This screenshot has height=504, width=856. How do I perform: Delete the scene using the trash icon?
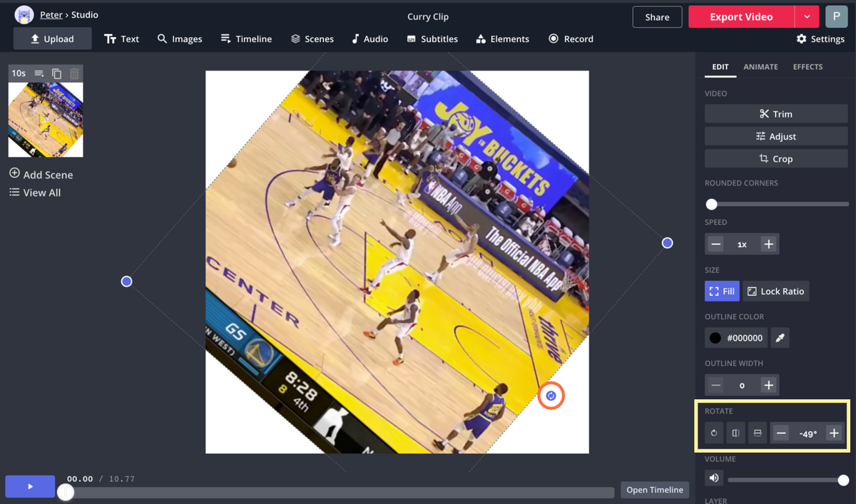(74, 73)
